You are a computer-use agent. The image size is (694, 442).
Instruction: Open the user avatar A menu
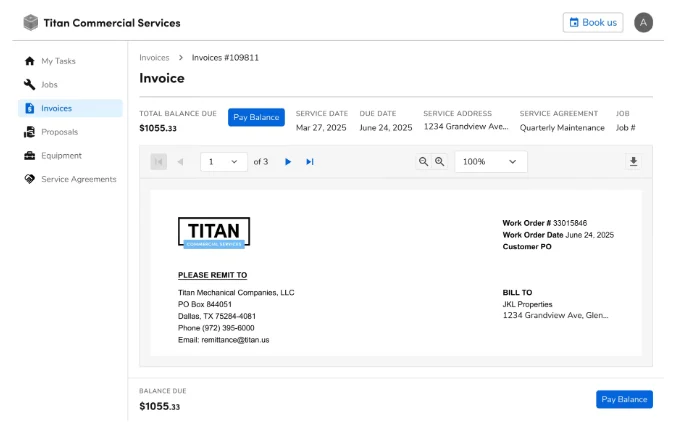(x=643, y=23)
